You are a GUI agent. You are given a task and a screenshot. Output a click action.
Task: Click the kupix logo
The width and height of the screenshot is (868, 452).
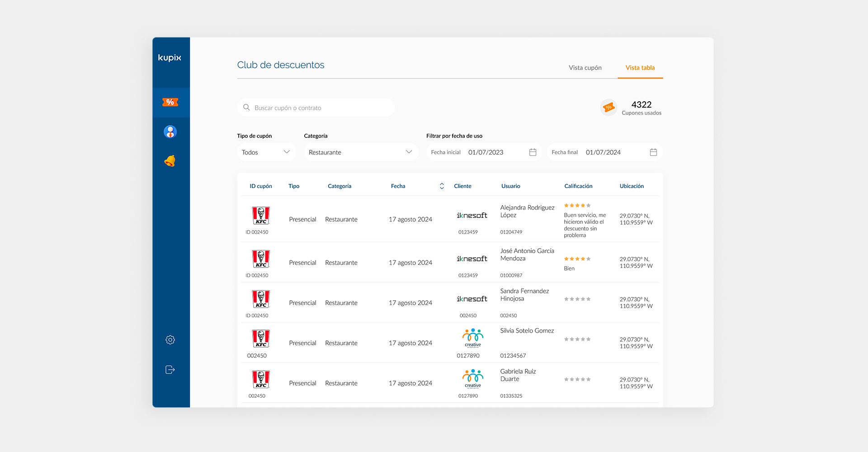[x=170, y=58]
